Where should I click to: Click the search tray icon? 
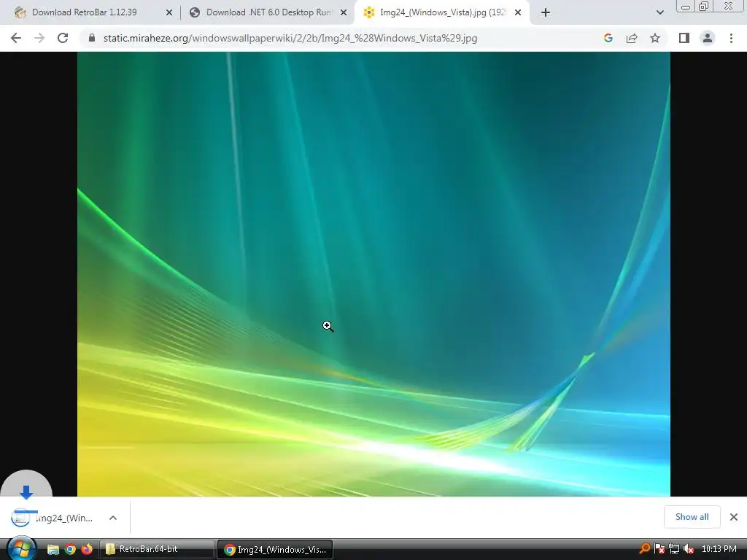644,549
